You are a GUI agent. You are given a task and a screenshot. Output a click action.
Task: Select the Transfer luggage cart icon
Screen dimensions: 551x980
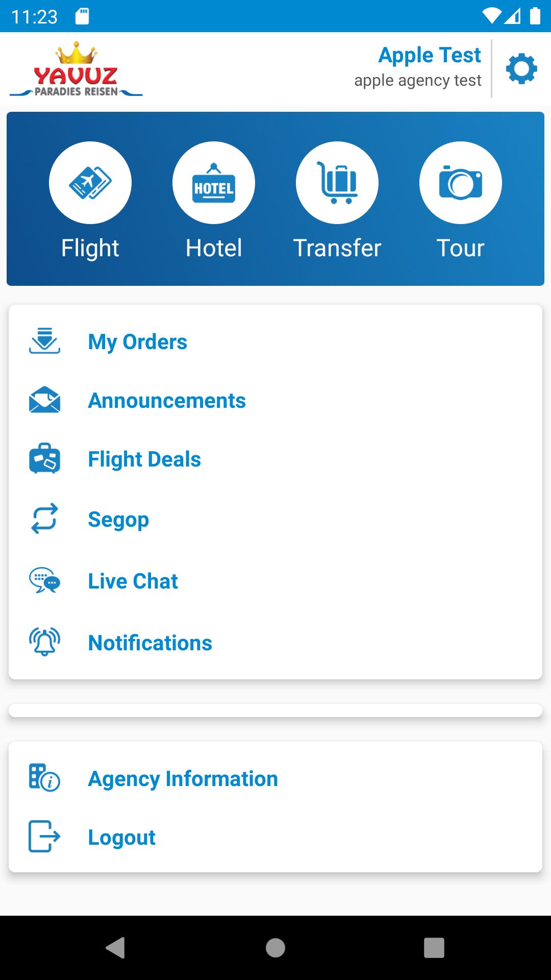pyautogui.click(x=337, y=183)
